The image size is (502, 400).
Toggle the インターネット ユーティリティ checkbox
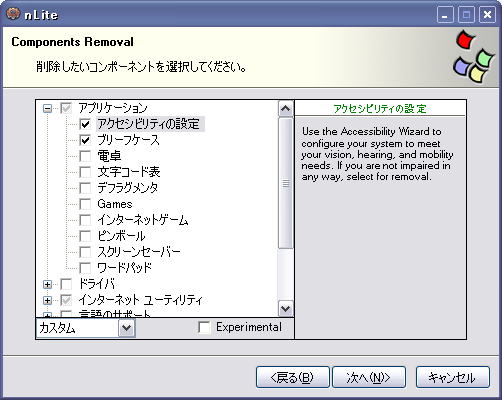tap(66, 300)
